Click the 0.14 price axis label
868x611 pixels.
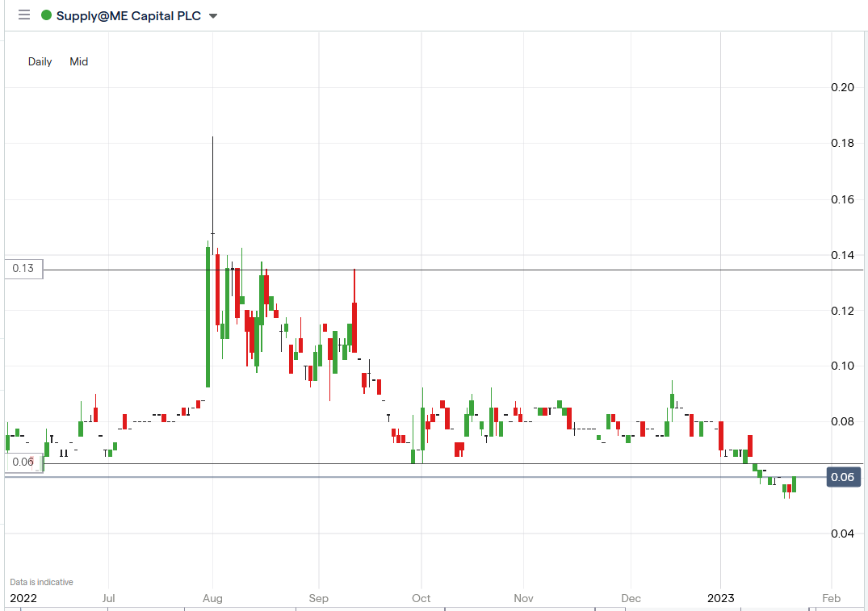pos(842,255)
